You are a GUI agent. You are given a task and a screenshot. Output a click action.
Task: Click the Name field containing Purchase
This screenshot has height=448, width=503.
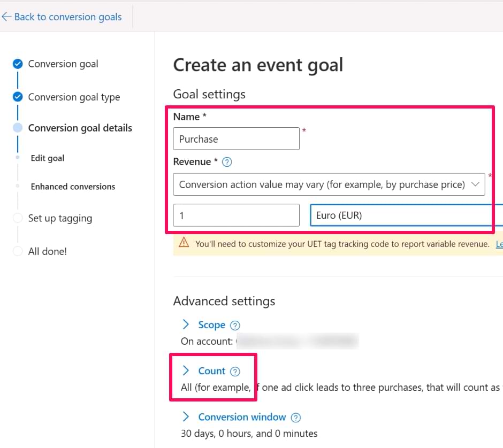coord(236,139)
